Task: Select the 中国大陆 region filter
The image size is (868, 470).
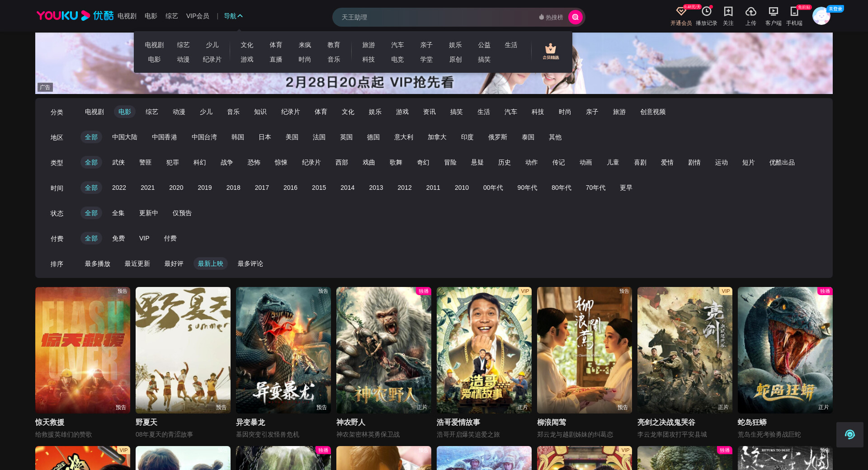Action: pos(124,137)
